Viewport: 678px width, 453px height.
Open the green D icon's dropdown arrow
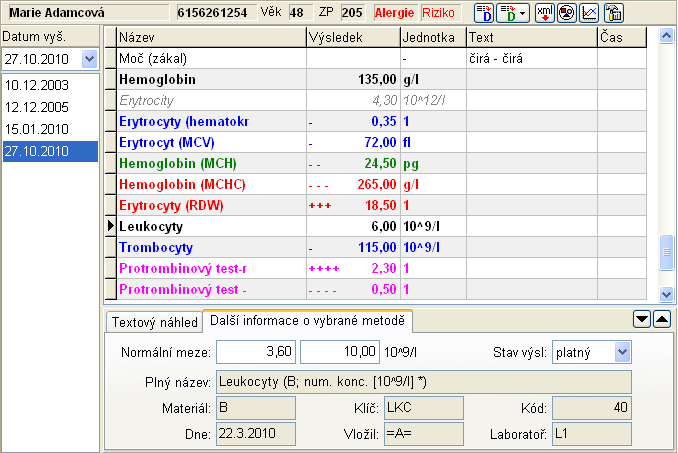[524, 13]
